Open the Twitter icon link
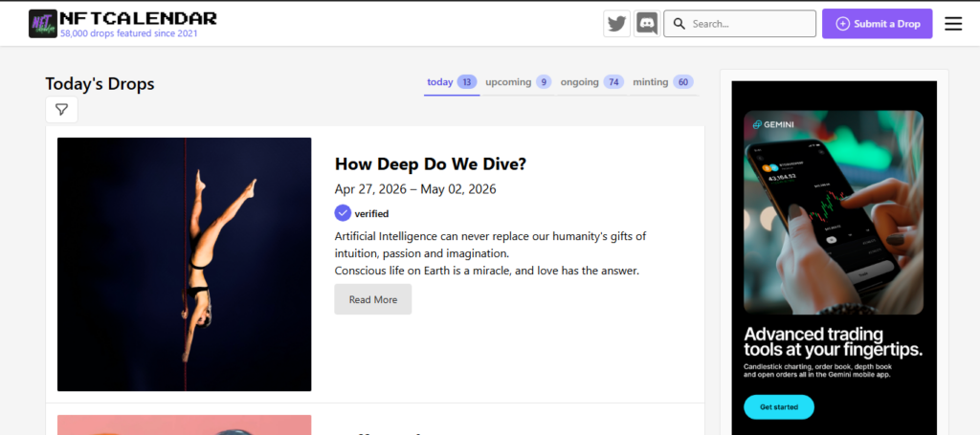This screenshot has height=435, width=980. [617, 24]
